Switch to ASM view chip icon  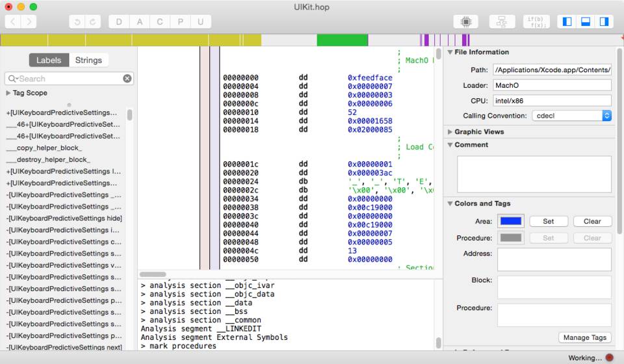click(465, 21)
